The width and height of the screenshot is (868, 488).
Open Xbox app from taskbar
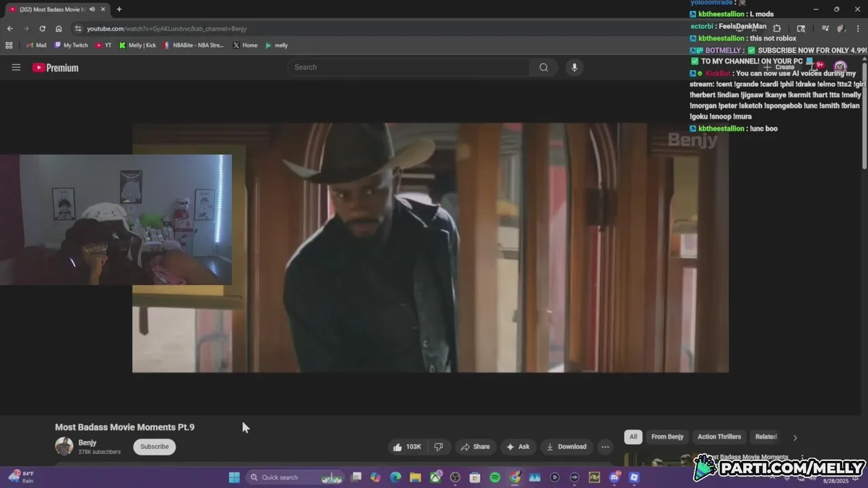click(435, 477)
